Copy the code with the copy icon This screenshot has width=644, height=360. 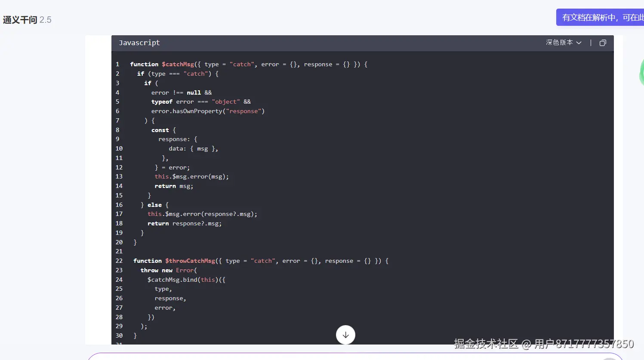pos(603,43)
